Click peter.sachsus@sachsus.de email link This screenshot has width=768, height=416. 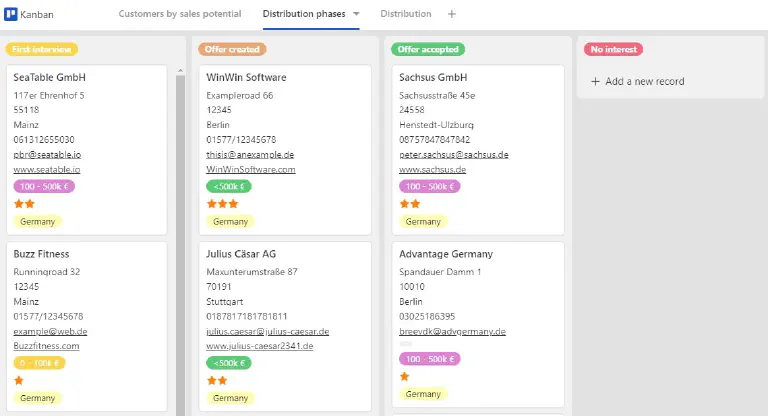pyautogui.click(x=454, y=154)
